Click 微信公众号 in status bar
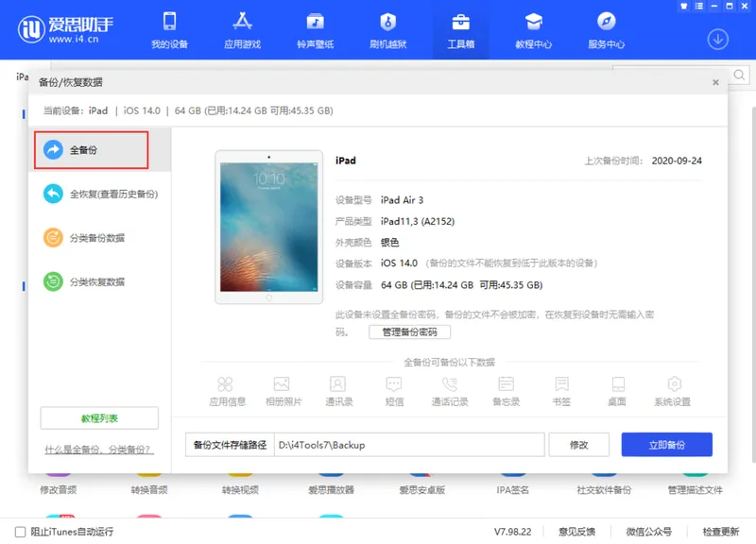The image size is (756, 544). coord(648,532)
